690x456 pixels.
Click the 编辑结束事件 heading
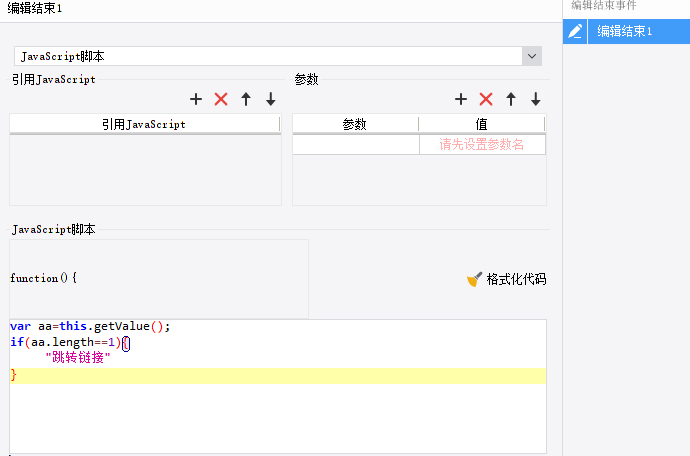click(x=604, y=5)
